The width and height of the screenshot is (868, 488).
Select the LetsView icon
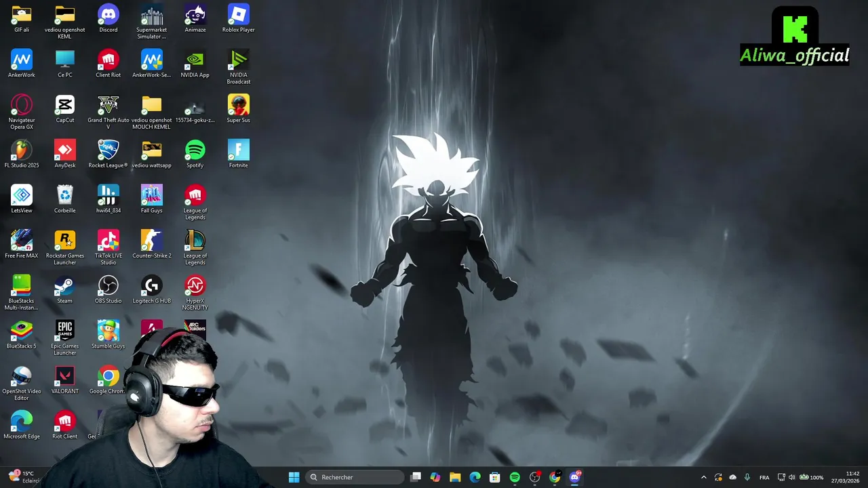point(22,199)
